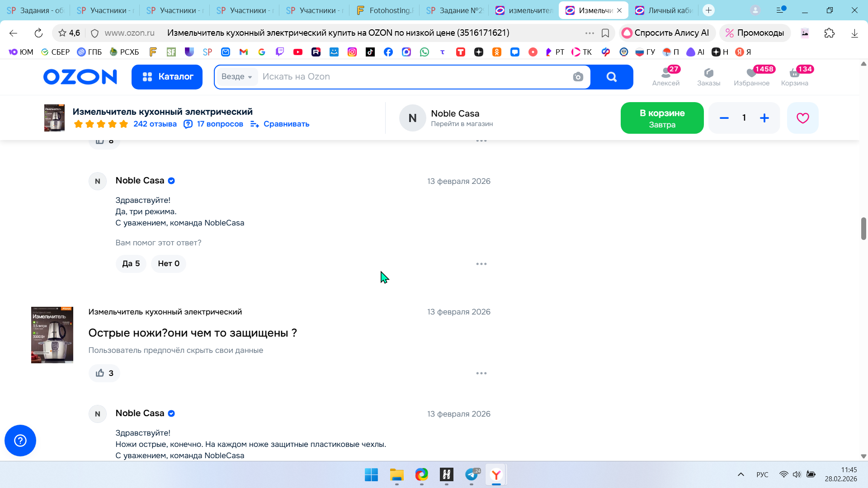Open the 242 отзыва reviews link
The image size is (868, 488).
pos(155,124)
